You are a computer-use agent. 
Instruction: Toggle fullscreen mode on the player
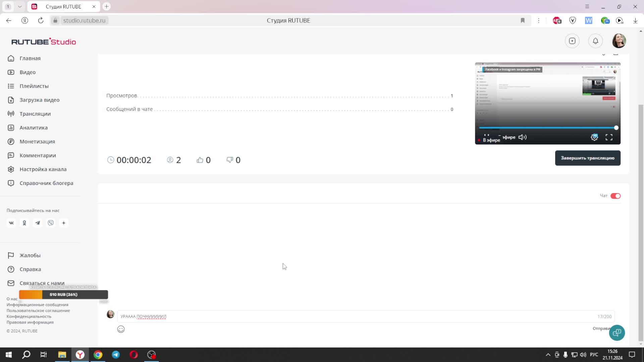609,137
